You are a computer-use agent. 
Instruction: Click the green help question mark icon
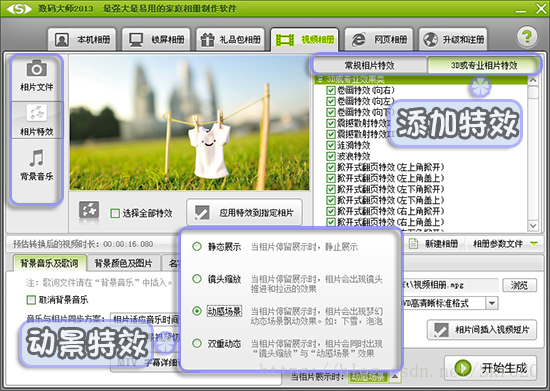[526, 36]
